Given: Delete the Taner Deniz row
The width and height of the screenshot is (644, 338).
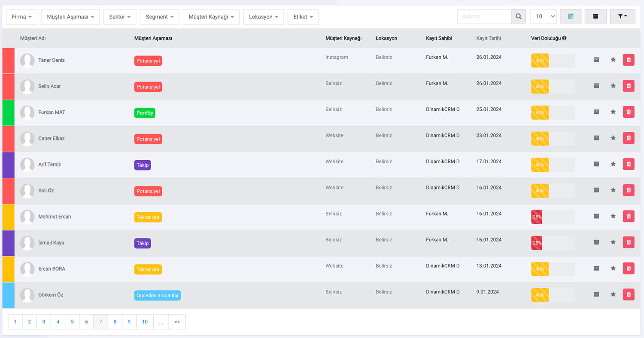Looking at the screenshot, I should [629, 60].
